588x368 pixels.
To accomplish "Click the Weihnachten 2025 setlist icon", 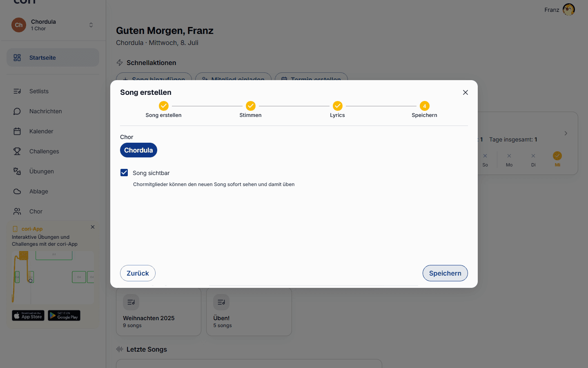I will pyautogui.click(x=131, y=302).
